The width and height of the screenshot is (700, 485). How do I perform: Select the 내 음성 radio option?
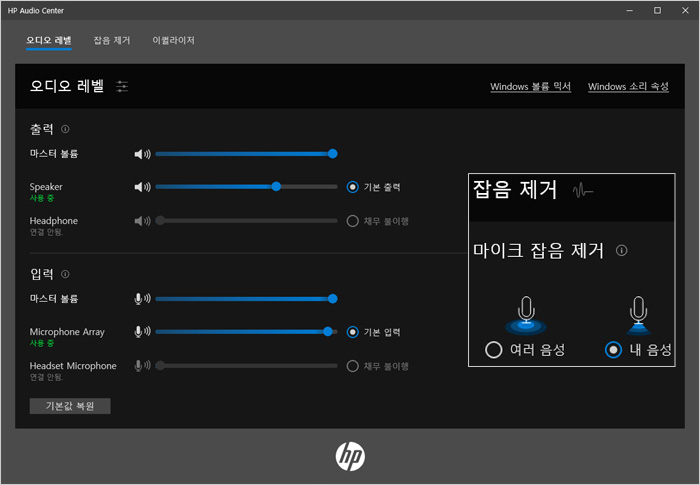click(613, 350)
